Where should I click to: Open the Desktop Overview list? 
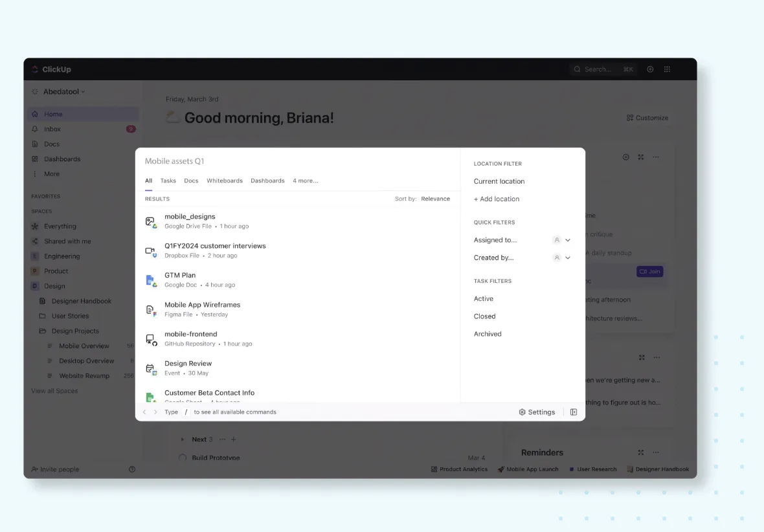pos(86,361)
